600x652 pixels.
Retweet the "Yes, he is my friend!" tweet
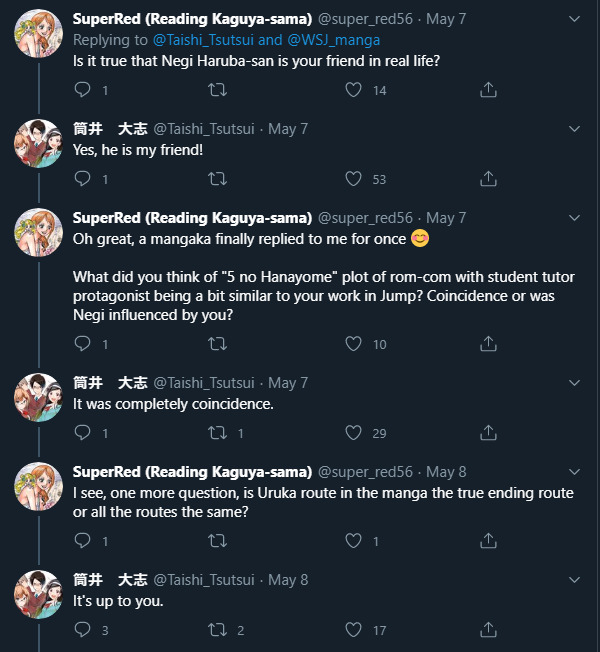click(217, 179)
